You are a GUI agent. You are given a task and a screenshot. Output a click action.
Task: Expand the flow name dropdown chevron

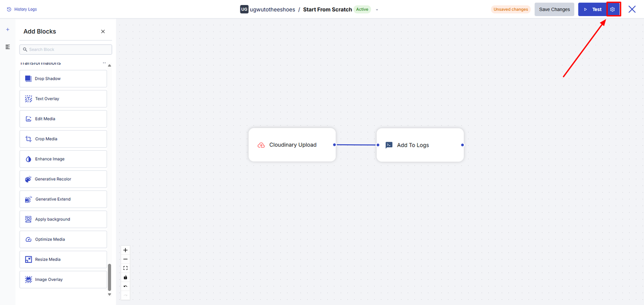[x=377, y=10]
